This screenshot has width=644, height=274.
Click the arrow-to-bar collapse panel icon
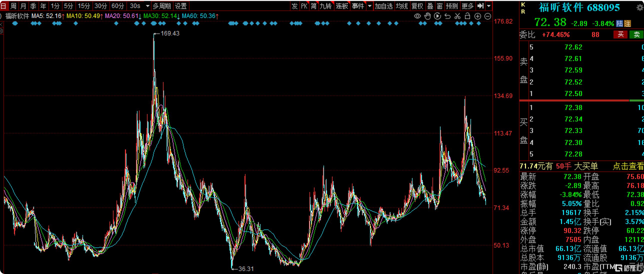point(480,6)
